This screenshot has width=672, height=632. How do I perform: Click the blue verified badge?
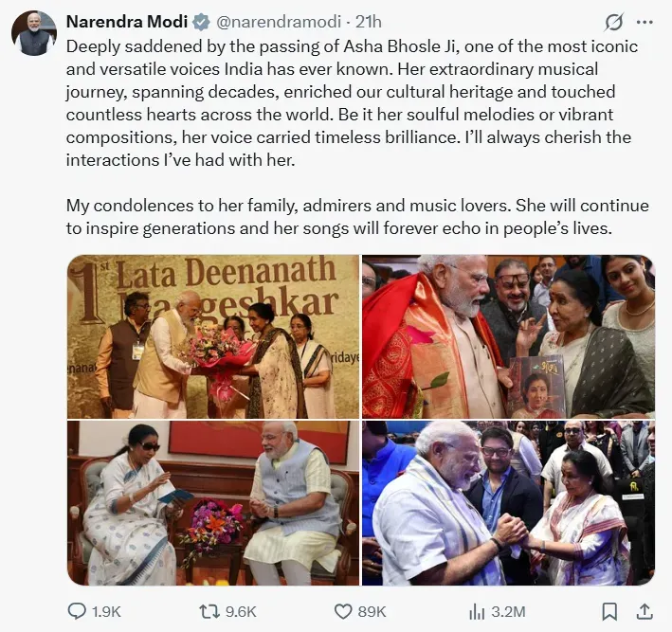(201, 22)
